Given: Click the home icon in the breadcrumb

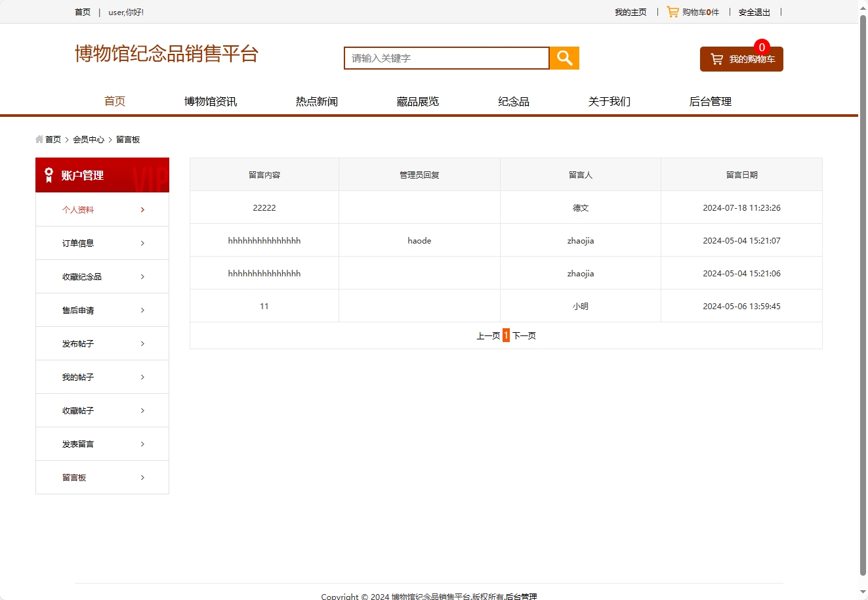Looking at the screenshot, I should point(38,139).
